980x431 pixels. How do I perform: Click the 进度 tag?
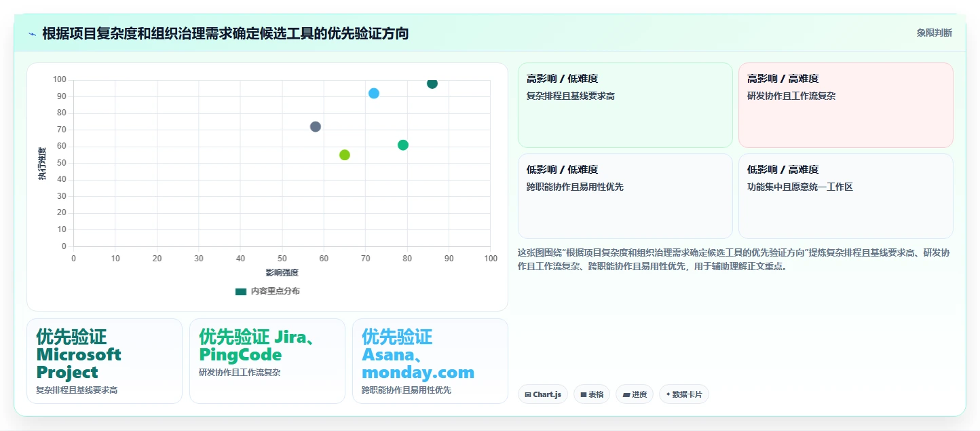pos(635,394)
